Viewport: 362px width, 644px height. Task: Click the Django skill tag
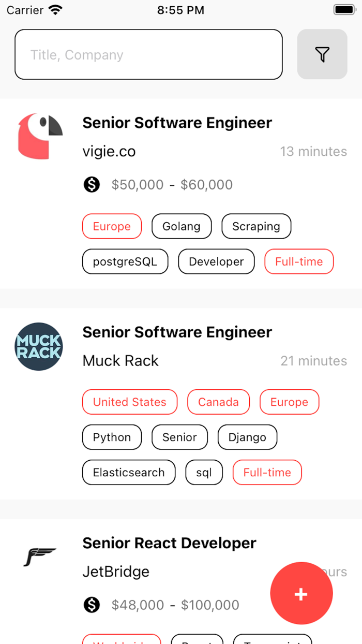tap(247, 437)
